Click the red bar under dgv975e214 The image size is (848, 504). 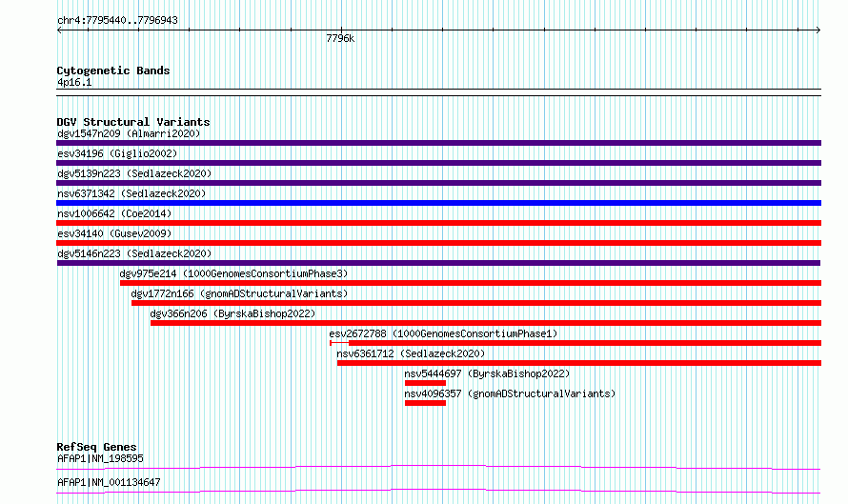tap(471, 283)
